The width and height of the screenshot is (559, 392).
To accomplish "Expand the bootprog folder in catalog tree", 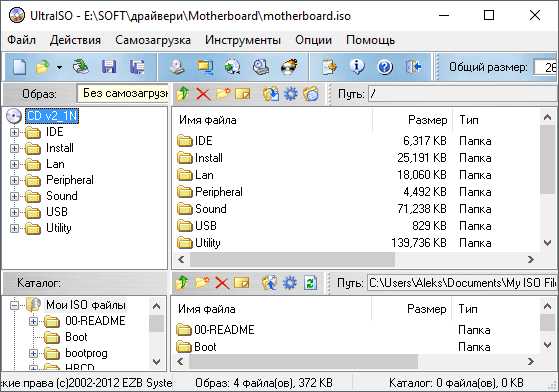I will (33, 353).
